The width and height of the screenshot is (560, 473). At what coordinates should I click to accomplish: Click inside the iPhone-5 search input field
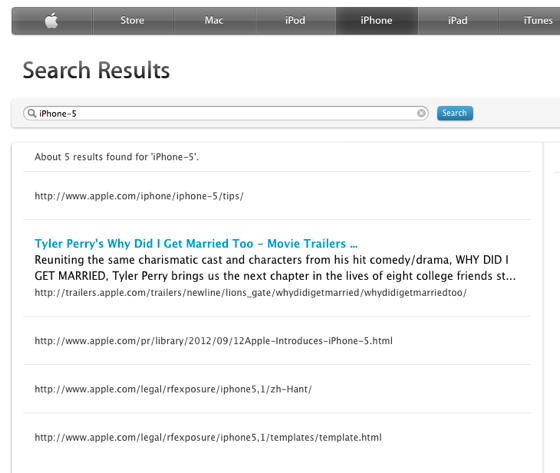pyautogui.click(x=226, y=113)
